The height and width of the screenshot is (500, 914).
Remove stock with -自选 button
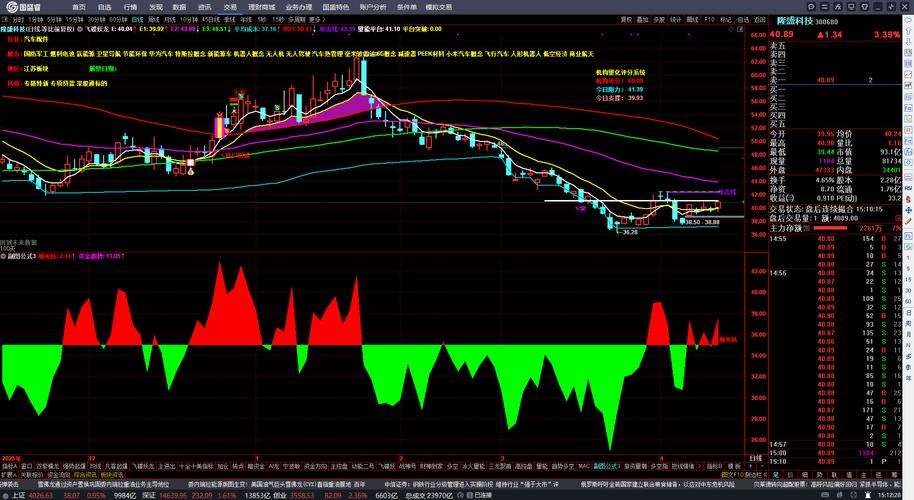[743, 19]
